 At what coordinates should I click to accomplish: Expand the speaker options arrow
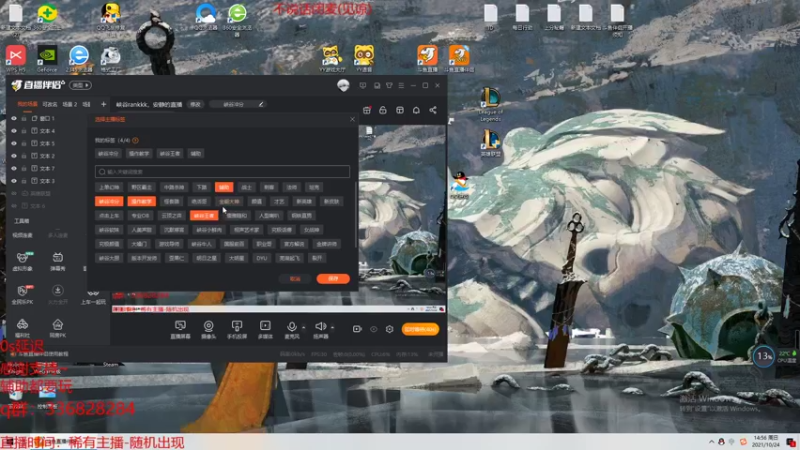(x=332, y=327)
